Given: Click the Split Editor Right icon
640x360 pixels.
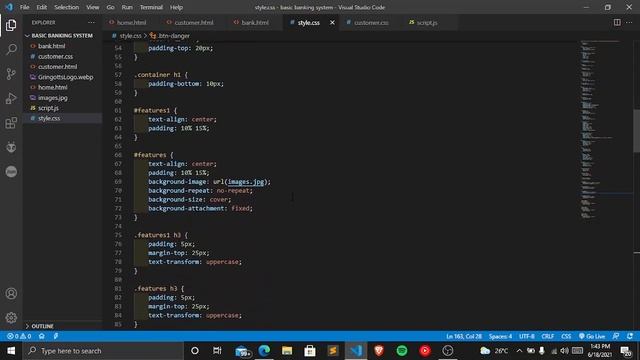Looking at the screenshot, I should (617, 22).
